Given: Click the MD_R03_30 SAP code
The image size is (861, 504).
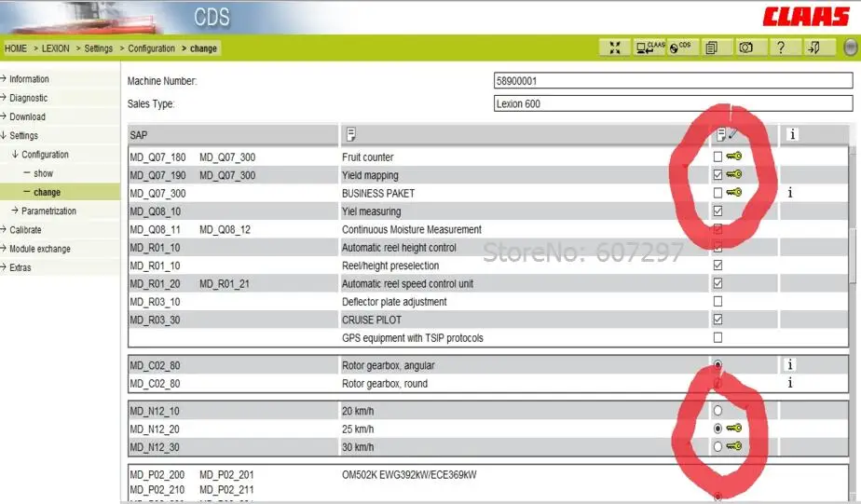Looking at the screenshot, I should point(155,320).
